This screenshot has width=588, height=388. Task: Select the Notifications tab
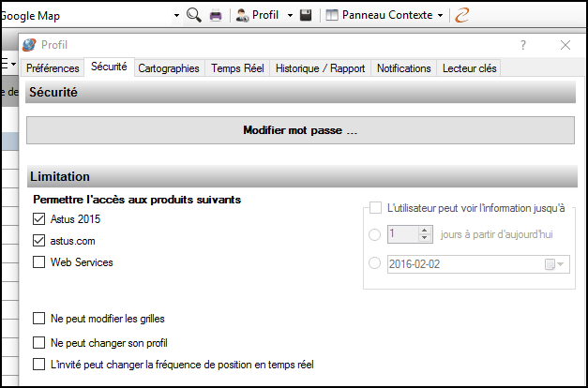coord(403,68)
